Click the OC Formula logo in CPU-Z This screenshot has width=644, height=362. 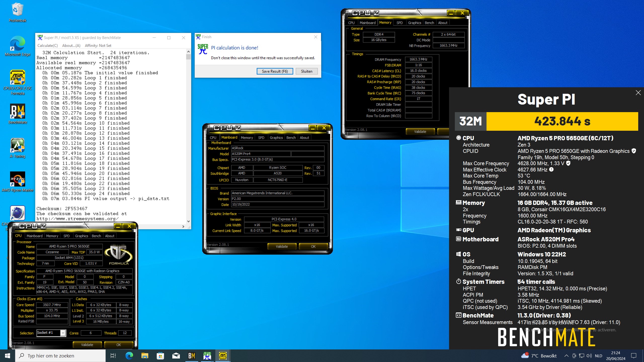pos(119,254)
